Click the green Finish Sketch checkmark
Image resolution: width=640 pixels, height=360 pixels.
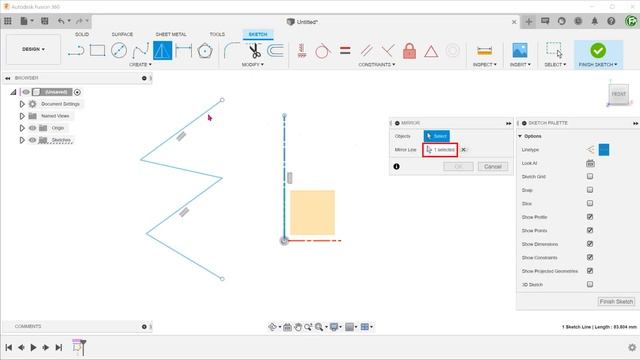click(598, 50)
